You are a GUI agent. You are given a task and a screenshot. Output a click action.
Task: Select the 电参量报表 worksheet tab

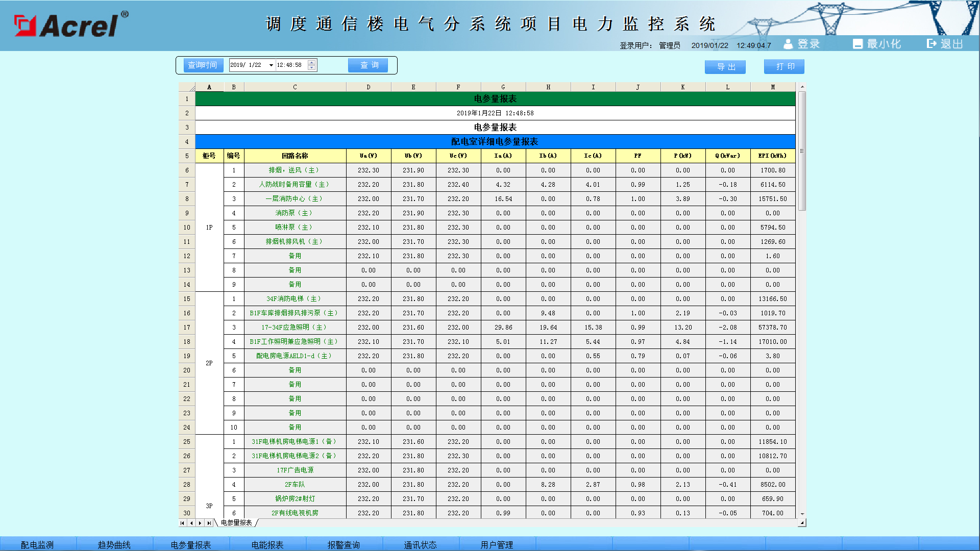(x=236, y=523)
